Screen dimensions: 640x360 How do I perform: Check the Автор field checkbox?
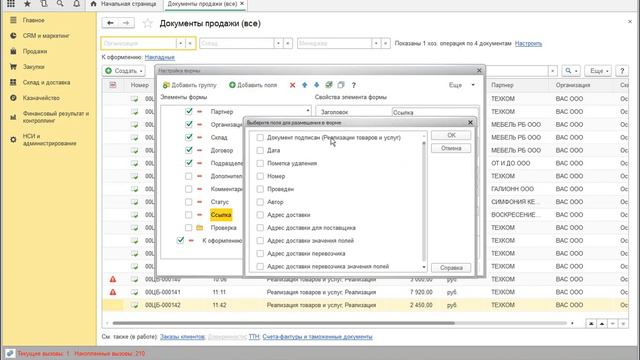260,202
